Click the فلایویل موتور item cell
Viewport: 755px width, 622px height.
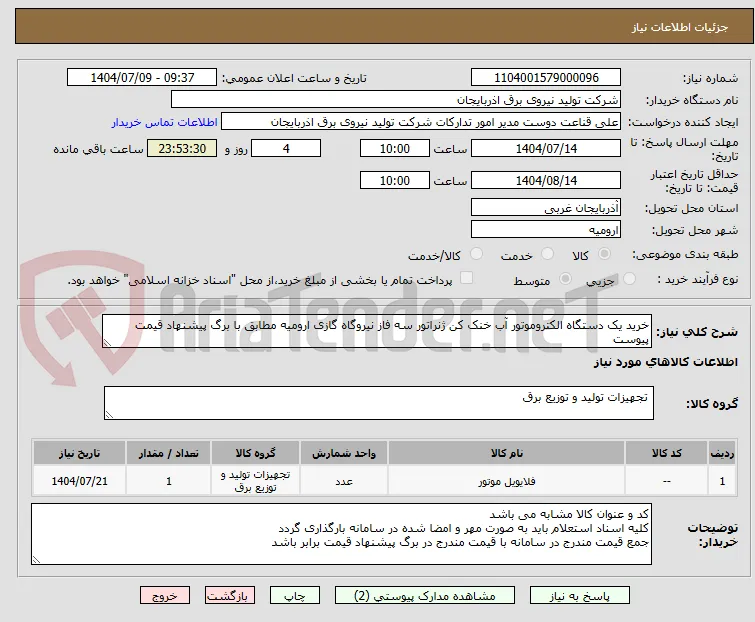[507, 480]
